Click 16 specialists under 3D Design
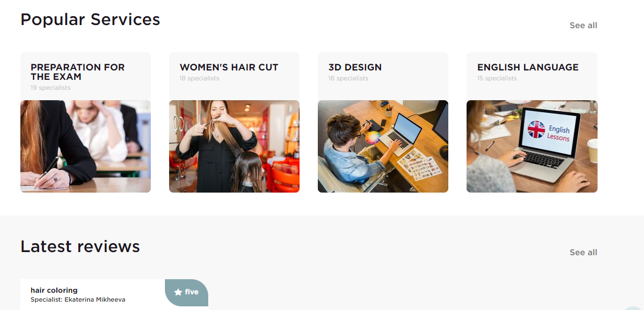The width and height of the screenshot is (644, 310). pyautogui.click(x=348, y=78)
